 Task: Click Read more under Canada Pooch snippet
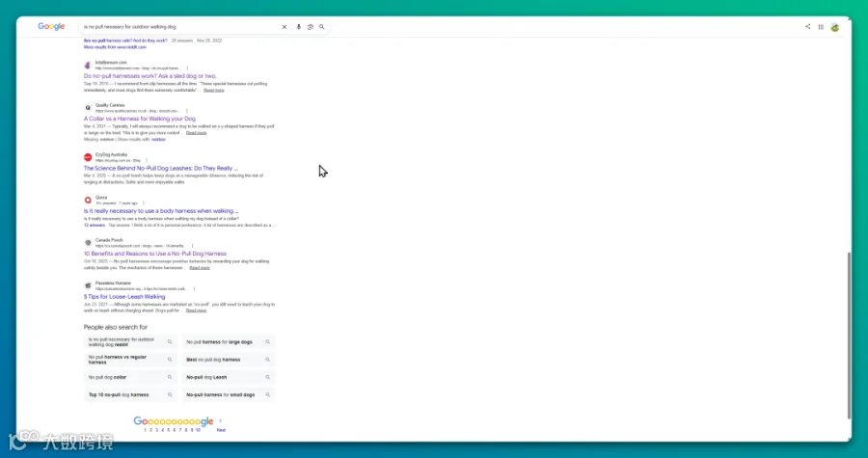point(200,268)
